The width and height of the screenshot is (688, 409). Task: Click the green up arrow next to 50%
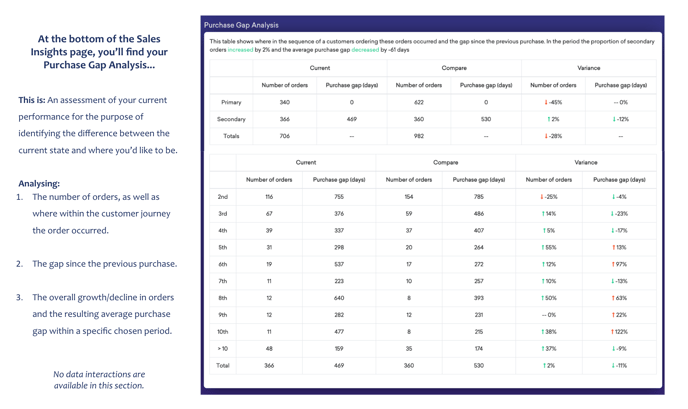543,298
